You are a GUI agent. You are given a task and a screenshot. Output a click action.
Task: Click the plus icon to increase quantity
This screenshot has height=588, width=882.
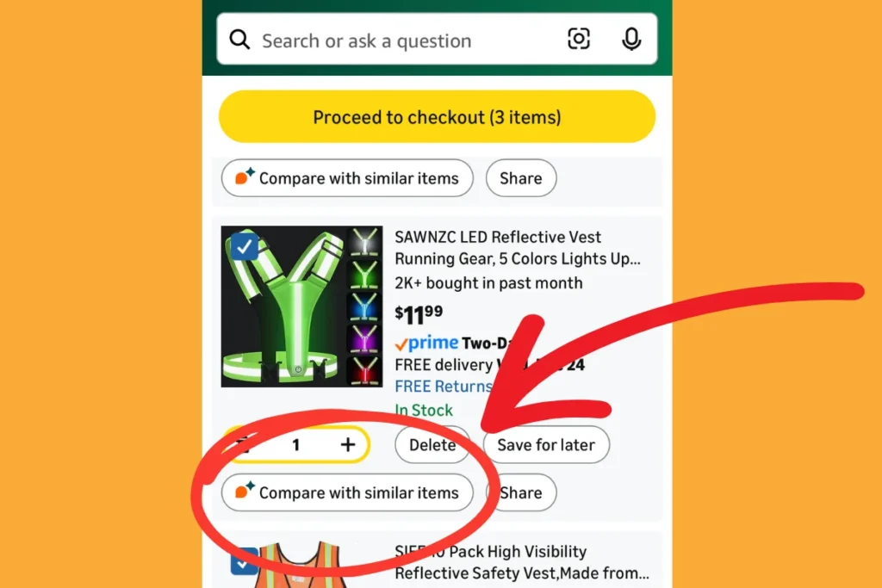point(348,444)
